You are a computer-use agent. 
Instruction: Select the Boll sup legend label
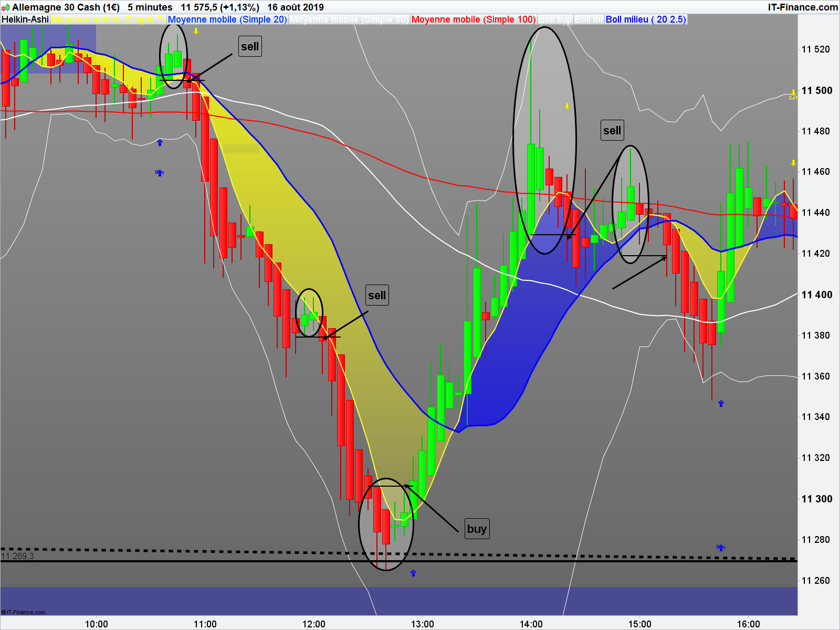(555, 19)
